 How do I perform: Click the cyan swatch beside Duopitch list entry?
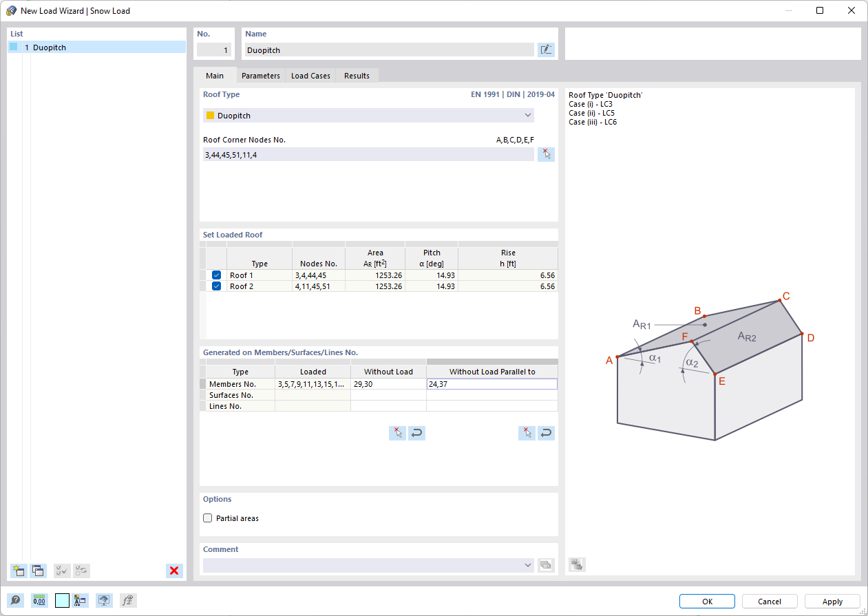[x=14, y=47]
